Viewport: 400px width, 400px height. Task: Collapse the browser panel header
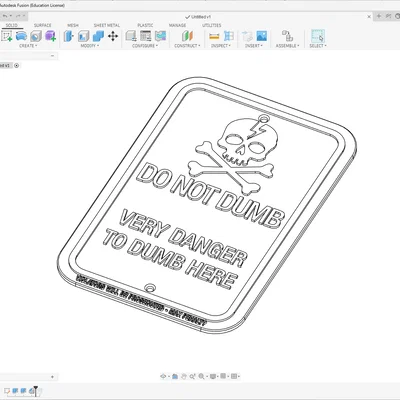point(52,56)
